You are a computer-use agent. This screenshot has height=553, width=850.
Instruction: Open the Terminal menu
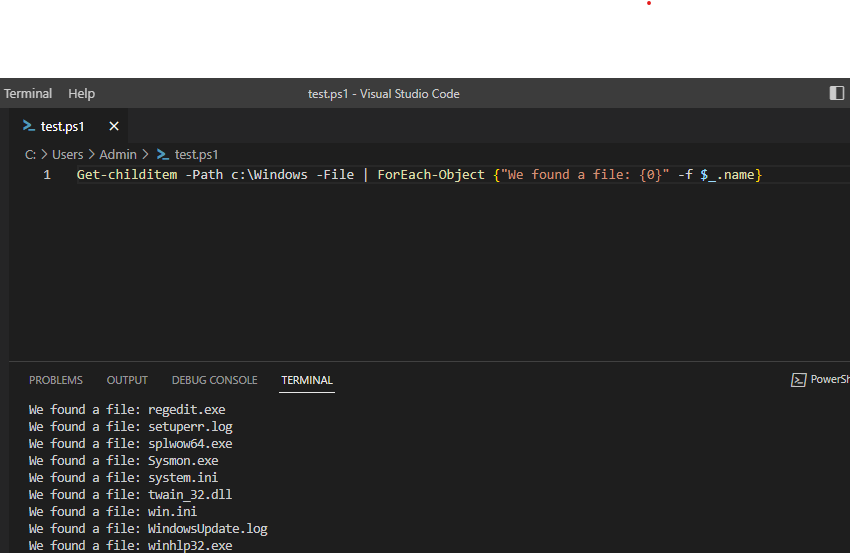coord(28,94)
